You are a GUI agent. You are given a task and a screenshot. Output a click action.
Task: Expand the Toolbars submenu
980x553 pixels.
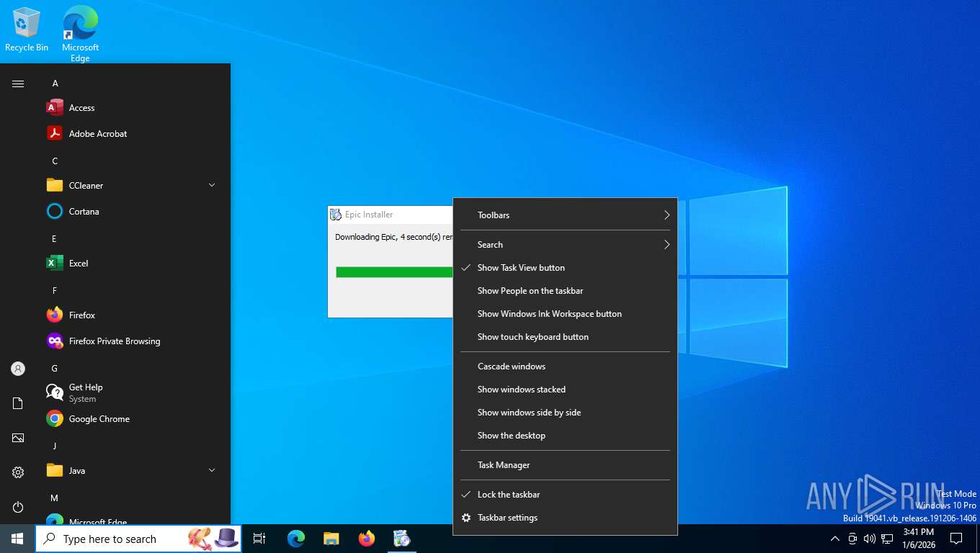pyautogui.click(x=565, y=215)
